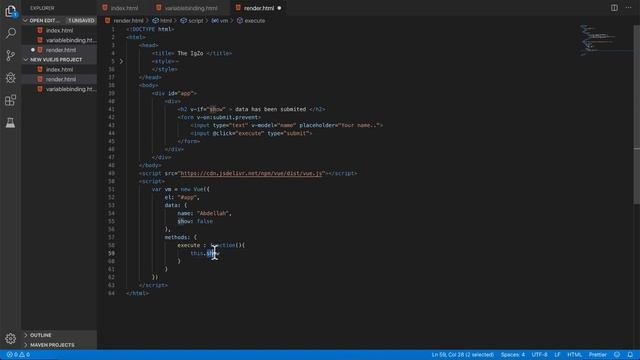This screenshot has height=360, width=640.
Task: Click 'data has been submited' text
Action: click(270, 109)
